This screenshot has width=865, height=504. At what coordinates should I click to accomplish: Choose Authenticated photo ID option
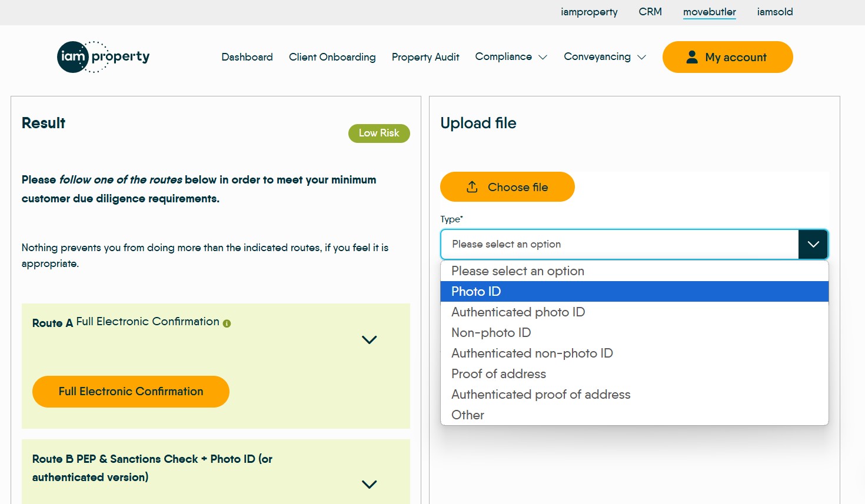[518, 312]
